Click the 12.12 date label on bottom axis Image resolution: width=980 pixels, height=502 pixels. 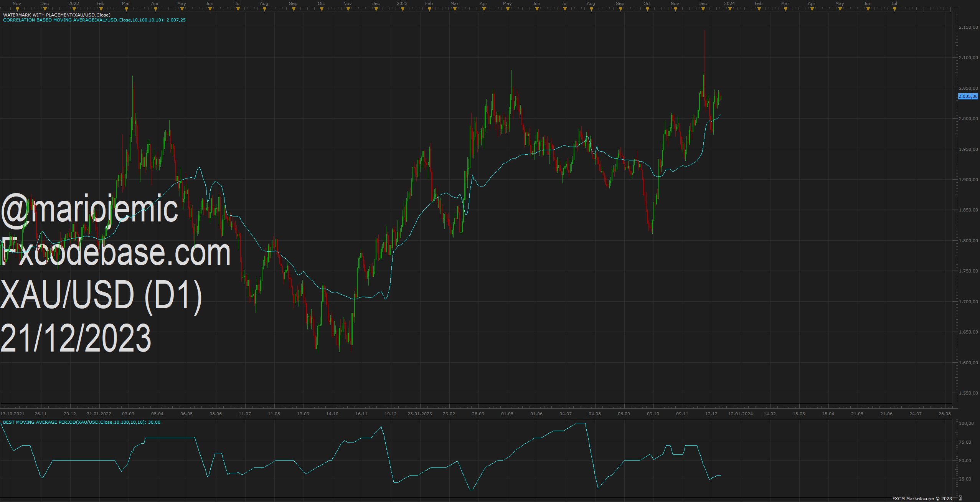711,414
